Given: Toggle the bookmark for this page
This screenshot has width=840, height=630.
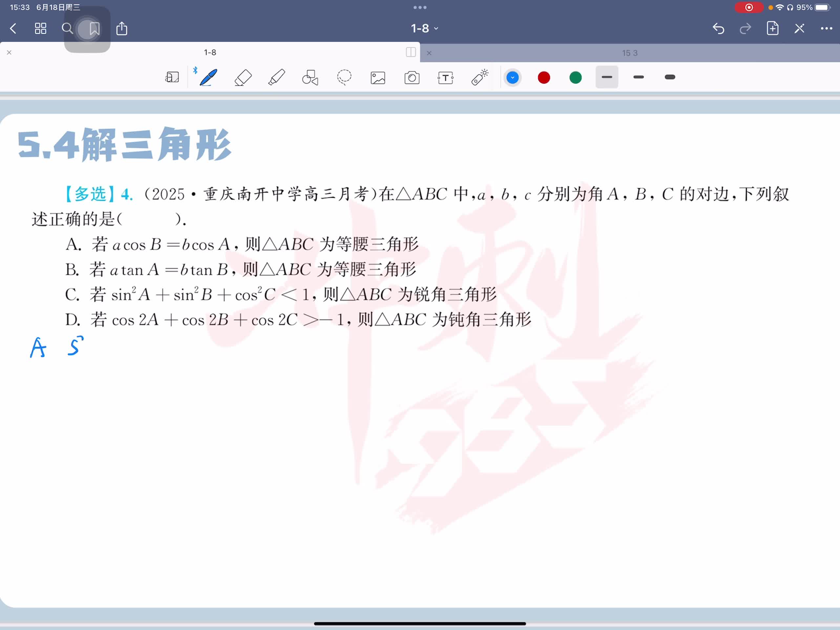Looking at the screenshot, I should tap(94, 29).
